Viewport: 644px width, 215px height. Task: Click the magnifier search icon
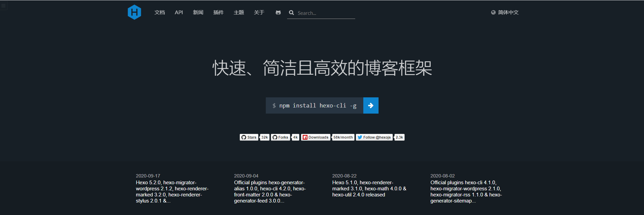tap(291, 13)
